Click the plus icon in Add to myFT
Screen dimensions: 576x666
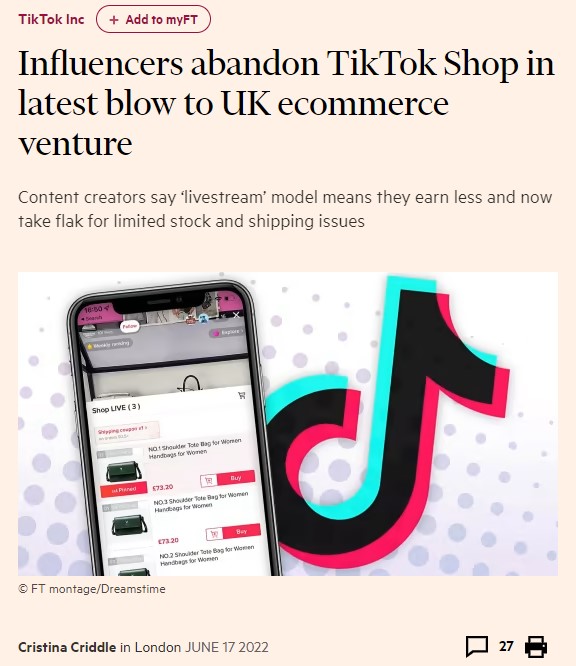tap(114, 20)
